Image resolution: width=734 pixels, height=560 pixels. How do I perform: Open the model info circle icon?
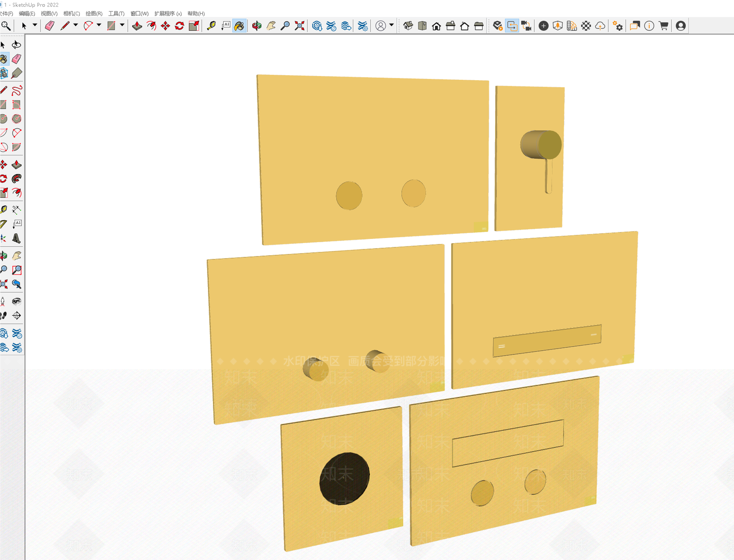click(x=649, y=26)
